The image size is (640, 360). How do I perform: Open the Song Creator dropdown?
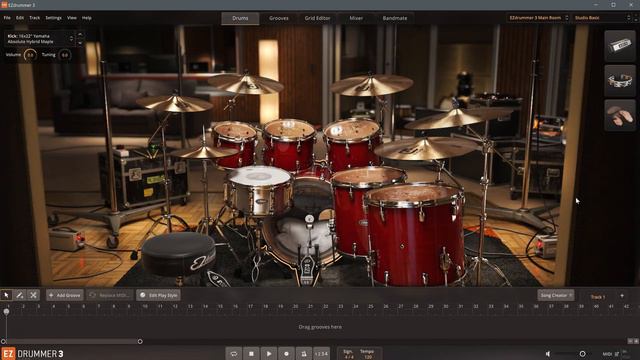coord(556,295)
